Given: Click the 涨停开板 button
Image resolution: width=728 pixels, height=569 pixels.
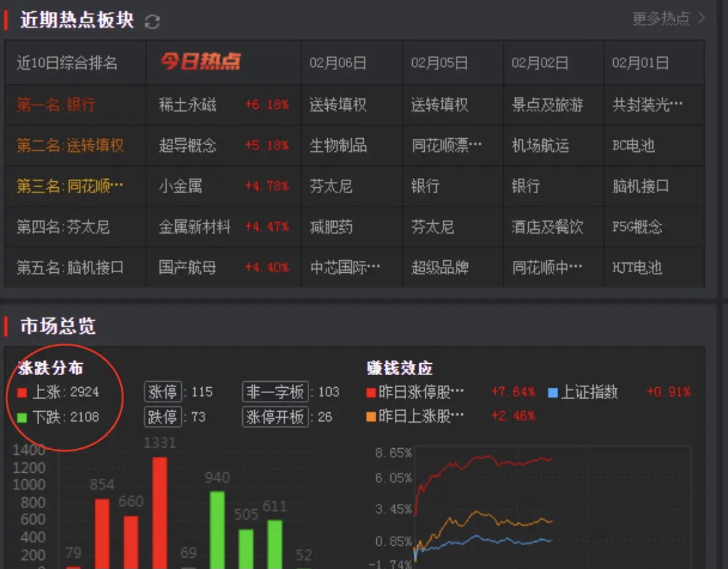Looking at the screenshot, I should (x=275, y=417).
